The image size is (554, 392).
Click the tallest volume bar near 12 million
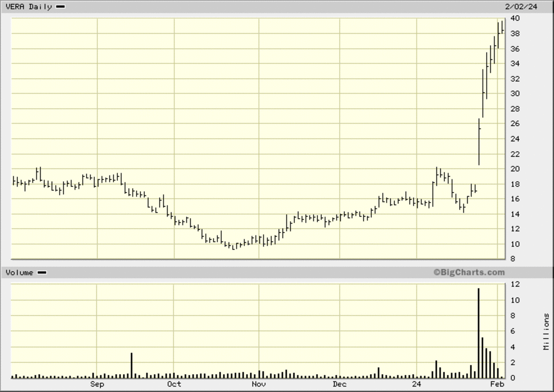(x=479, y=332)
